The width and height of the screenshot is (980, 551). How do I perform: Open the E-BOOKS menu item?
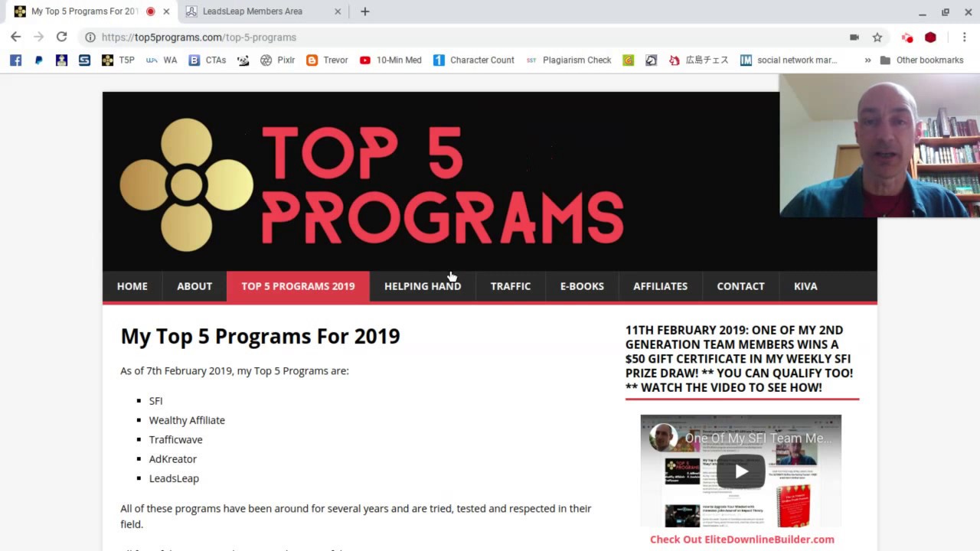point(582,286)
